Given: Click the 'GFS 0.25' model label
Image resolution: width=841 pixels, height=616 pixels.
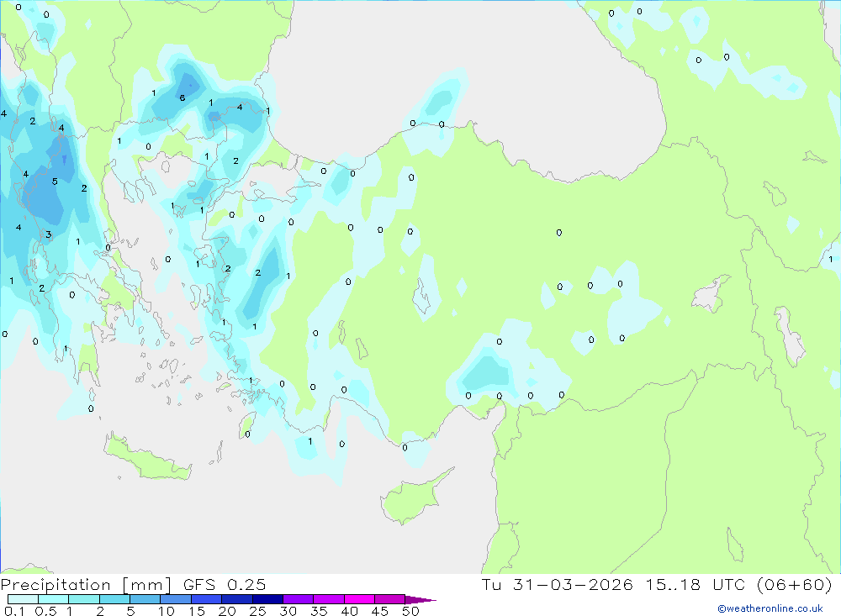Looking at the screenshot, I should coord(225,585).
